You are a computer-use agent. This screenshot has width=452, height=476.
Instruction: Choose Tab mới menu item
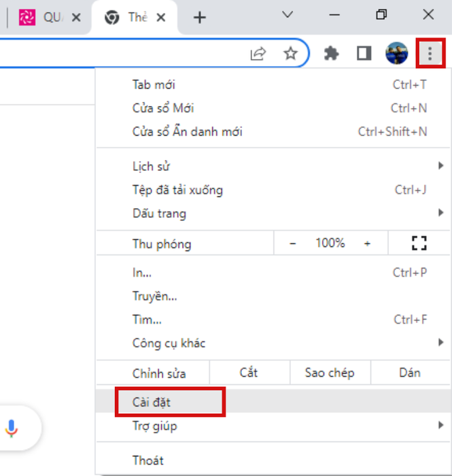[273, 85]
